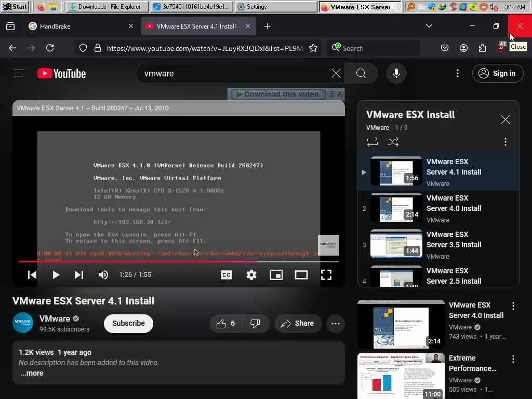Open video player settings gear
Viewport: 532px width, 399px height.
251,275
